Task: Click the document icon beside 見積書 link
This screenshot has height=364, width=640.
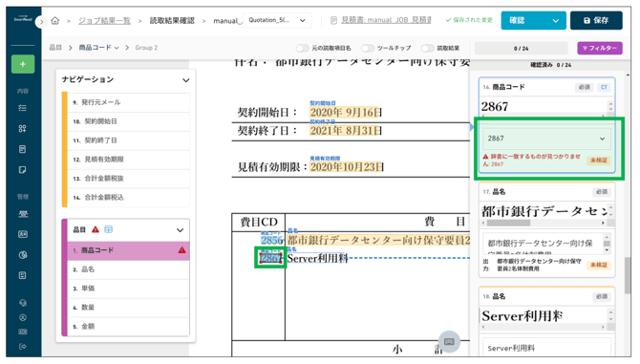Action: [333, 20]
